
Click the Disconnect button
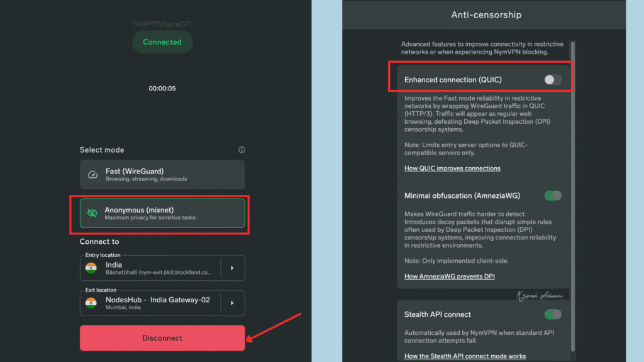pos(162,337)
